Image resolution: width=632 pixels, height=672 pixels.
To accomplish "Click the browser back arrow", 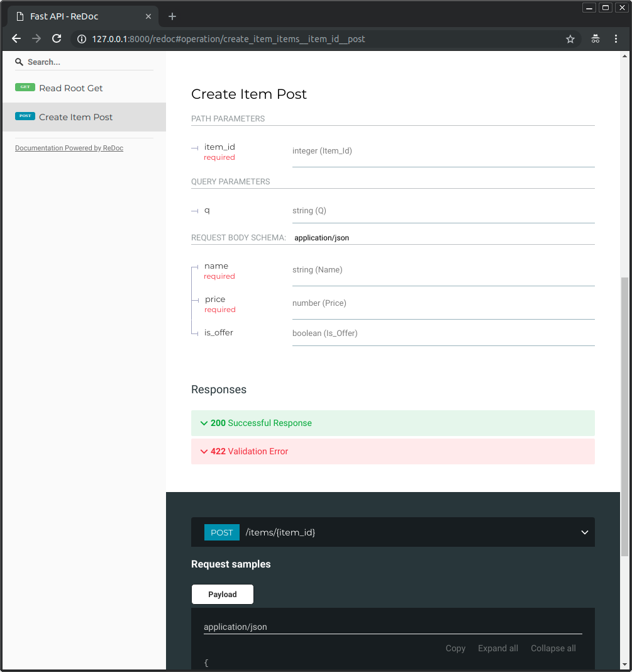I will (17, 39).
